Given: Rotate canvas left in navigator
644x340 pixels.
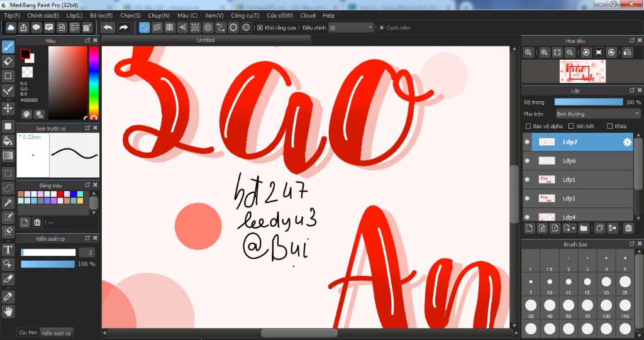Looking at the screenshot, I should tap(586, 53).
